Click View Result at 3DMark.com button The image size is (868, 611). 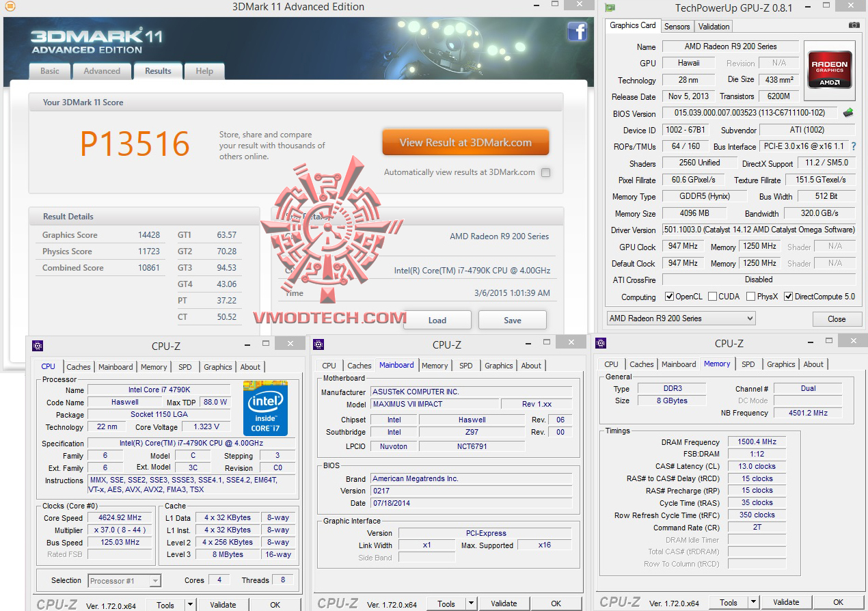click(465, 143)
